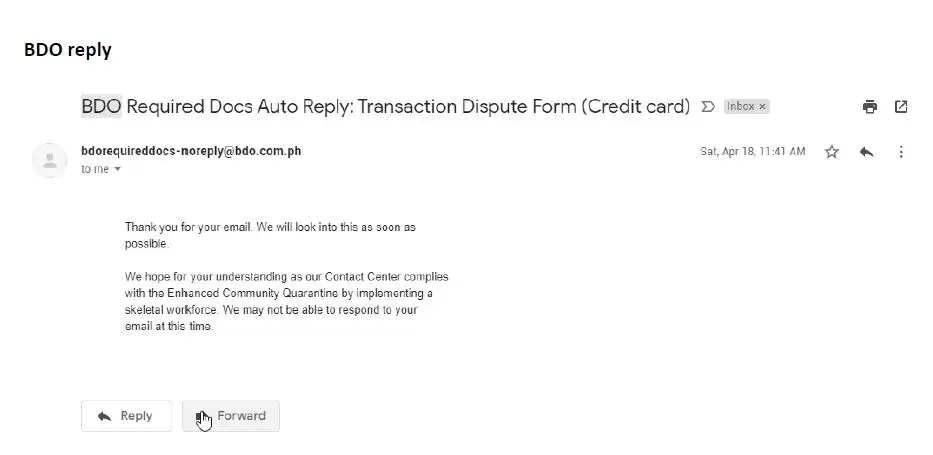Screen dimensions: 933x455
Task: Click the reply arrow icon near the date
Action: 867,152
